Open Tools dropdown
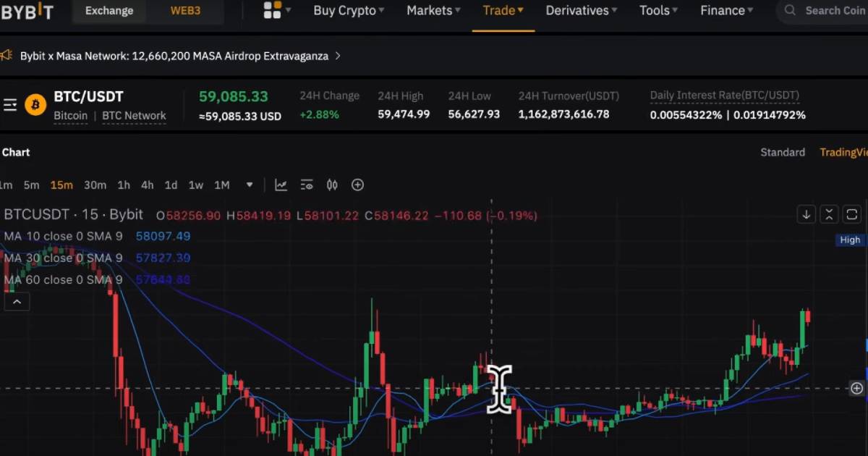Viewport: 868px width, 456px height. point(660,10)
